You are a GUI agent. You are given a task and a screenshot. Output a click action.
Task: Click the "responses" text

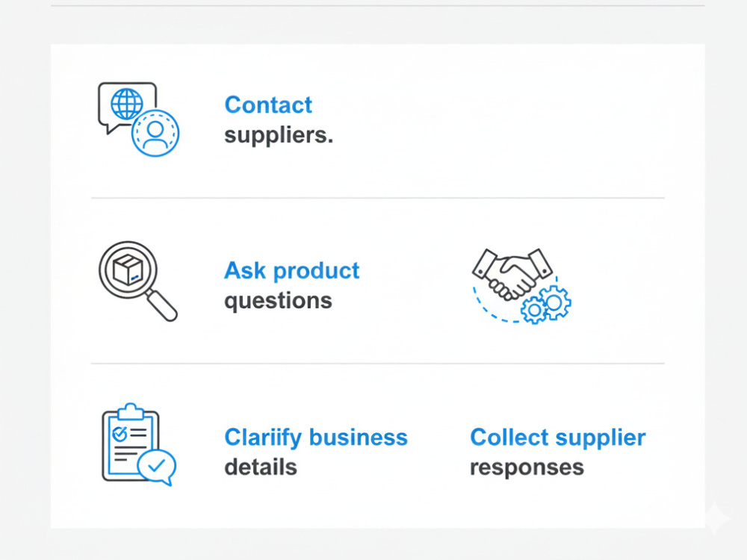[527, 468]
